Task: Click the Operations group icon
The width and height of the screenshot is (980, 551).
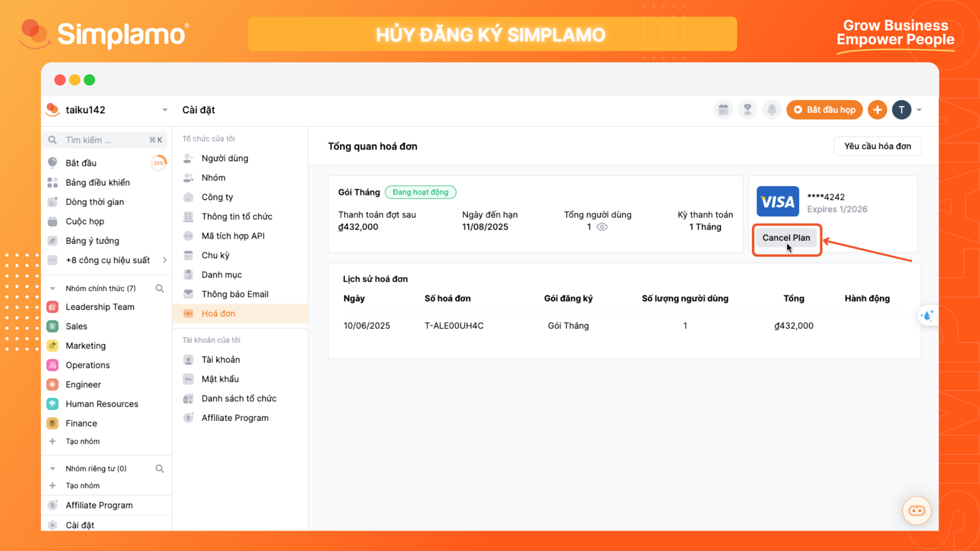Action: point(53,365)
